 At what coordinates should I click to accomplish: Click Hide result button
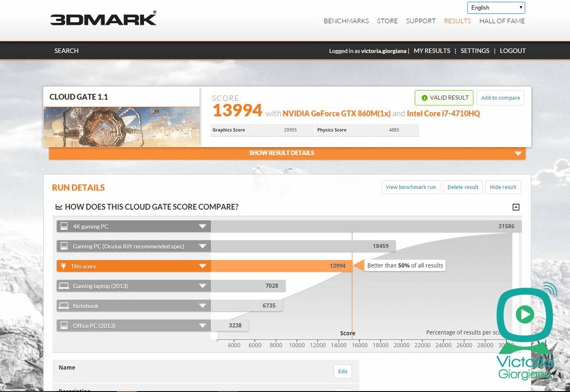click(x=503, y=187)
